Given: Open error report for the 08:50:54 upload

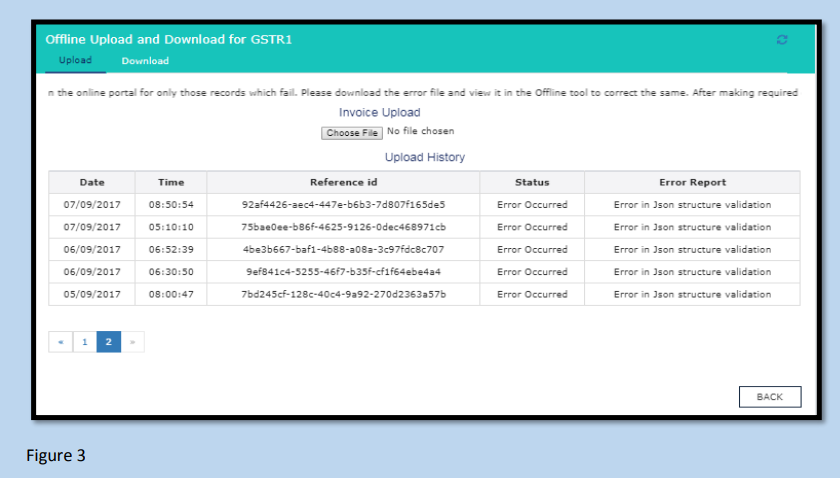Looking at the screenshot, I should 692,205.
